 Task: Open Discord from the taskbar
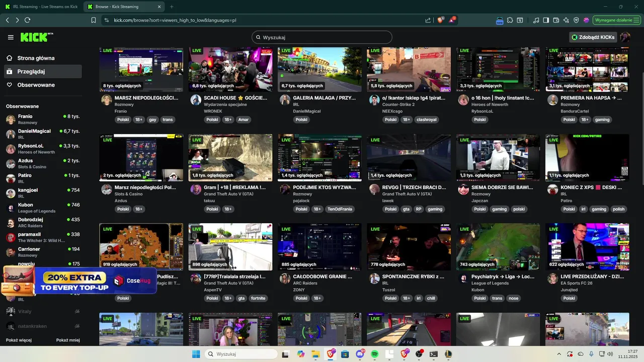click(x=360, y=354)
